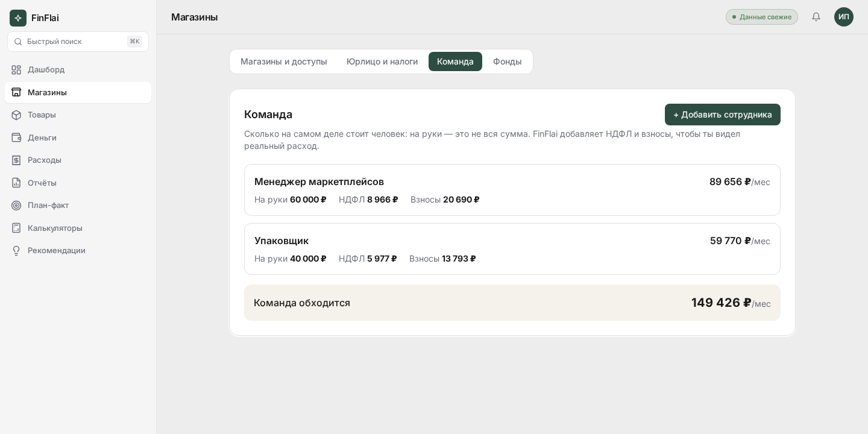The image size is (868, 434).
Task: Click the Деньги wallet icon
Action: 16,137
